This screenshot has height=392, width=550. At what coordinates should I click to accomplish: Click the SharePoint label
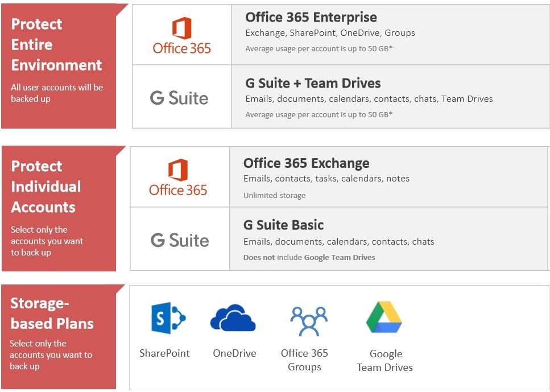coord(164,353)
